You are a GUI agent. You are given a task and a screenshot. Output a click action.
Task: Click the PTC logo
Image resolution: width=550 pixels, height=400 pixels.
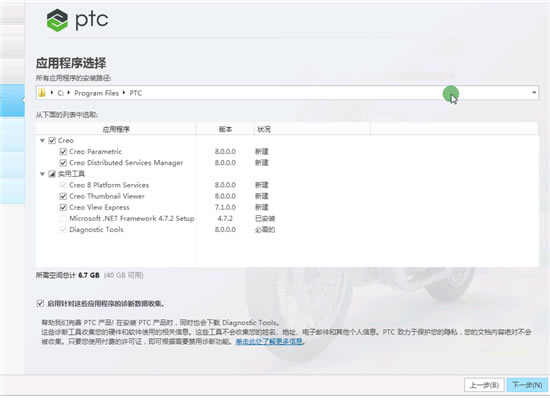[77, 20]
